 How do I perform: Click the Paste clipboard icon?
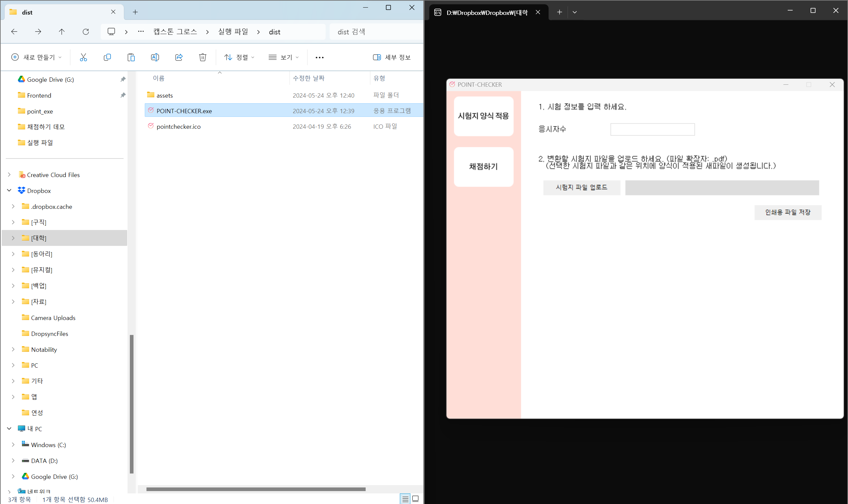pos(131,57)
